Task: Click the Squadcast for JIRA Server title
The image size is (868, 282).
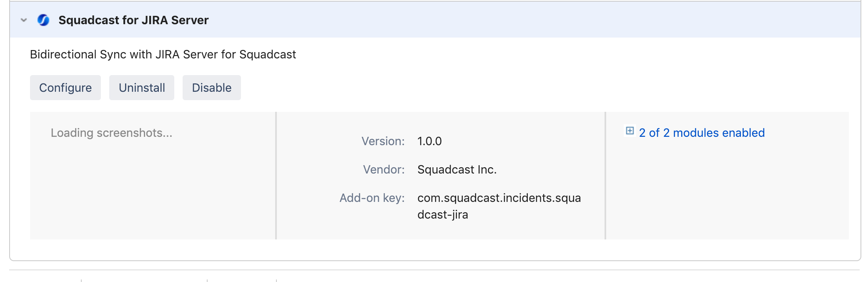Action: point(133,20)
